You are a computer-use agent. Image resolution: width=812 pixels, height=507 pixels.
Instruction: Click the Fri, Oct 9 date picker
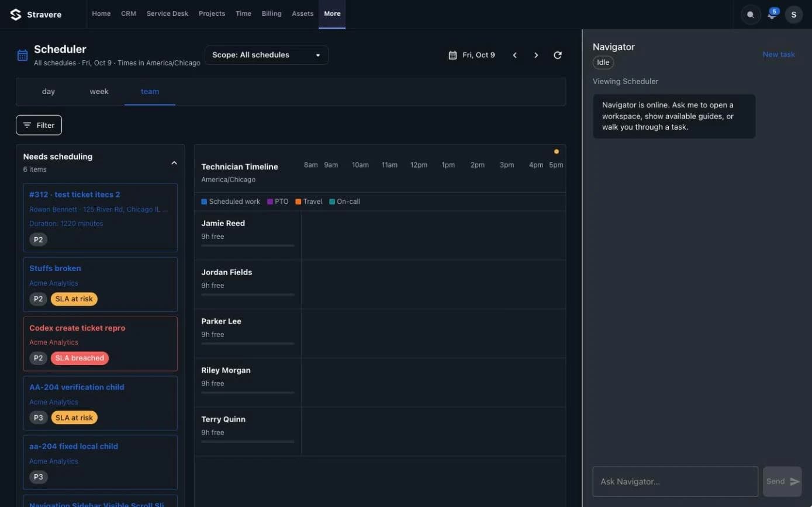[x=472, y=55]
